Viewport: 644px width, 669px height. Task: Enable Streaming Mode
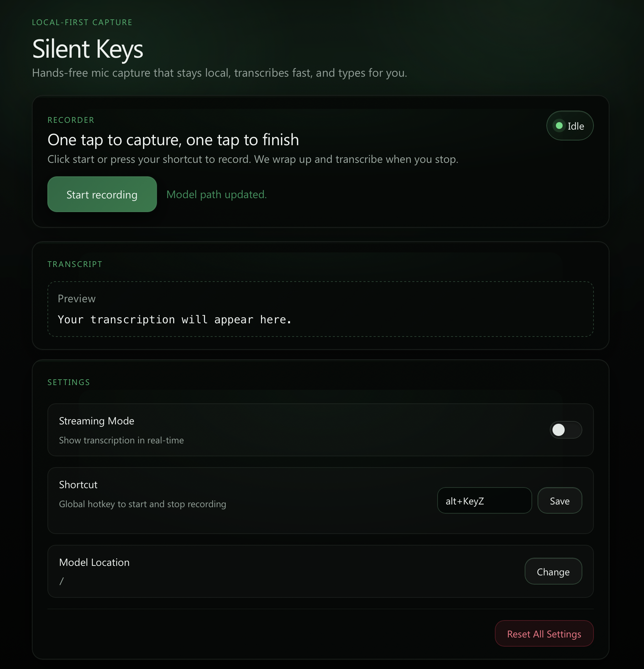point(566,430)
